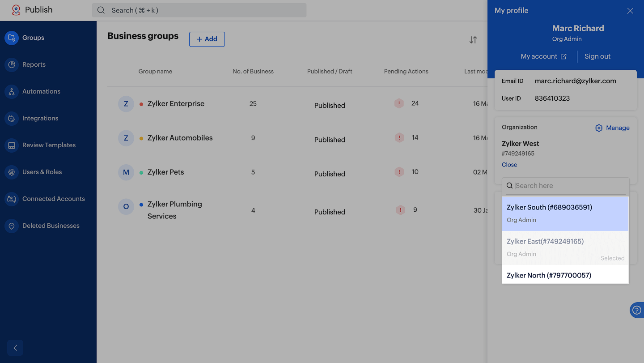
Task: Open the Groups menu item
Action: 33,38
